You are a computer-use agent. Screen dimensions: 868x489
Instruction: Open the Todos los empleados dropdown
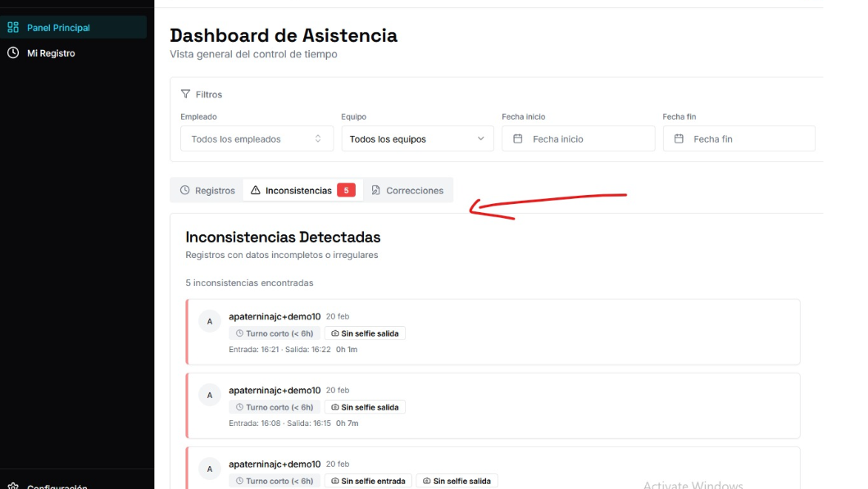[x=256, y=139]
